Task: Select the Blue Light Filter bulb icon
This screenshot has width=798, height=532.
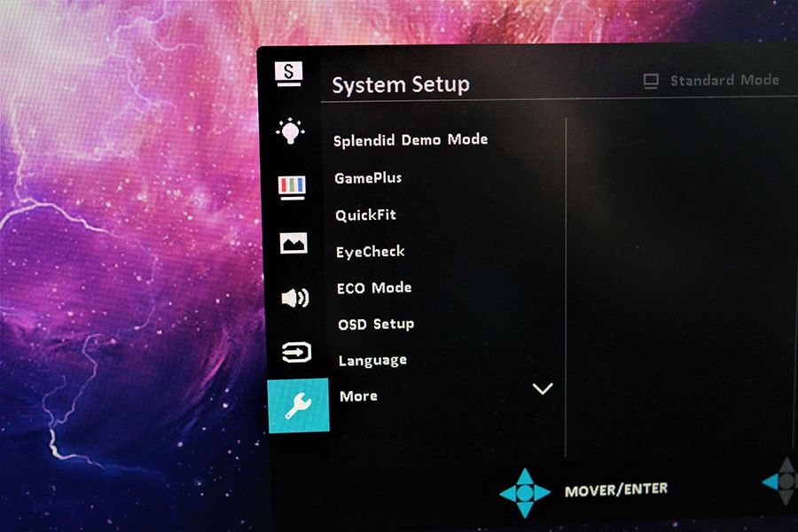Action: (290, 131)
